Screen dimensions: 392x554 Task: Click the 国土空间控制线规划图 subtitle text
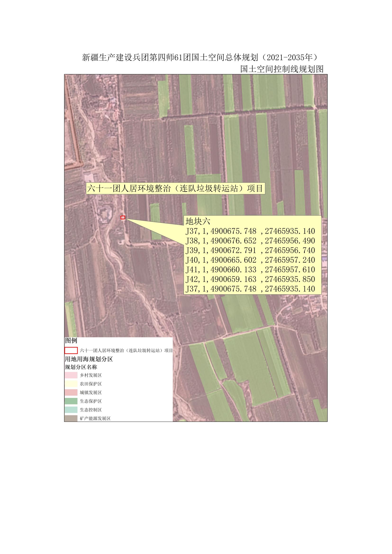click(x=282, y=69)
